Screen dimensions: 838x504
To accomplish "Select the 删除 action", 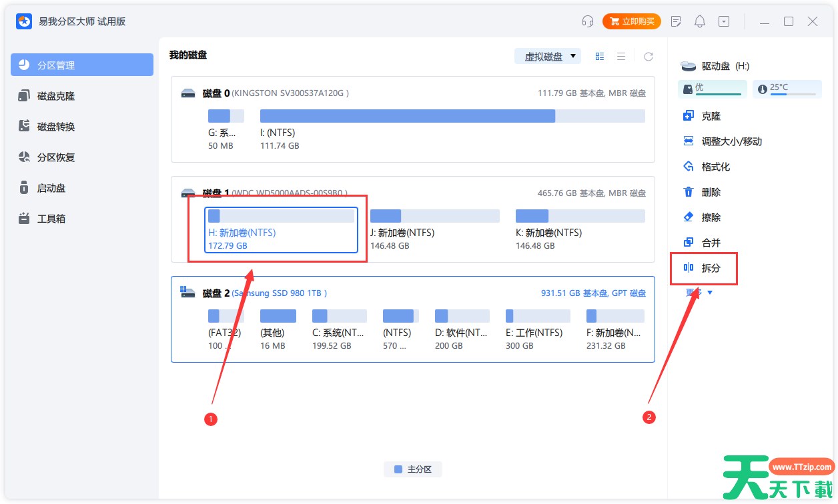I will (703, 192).
